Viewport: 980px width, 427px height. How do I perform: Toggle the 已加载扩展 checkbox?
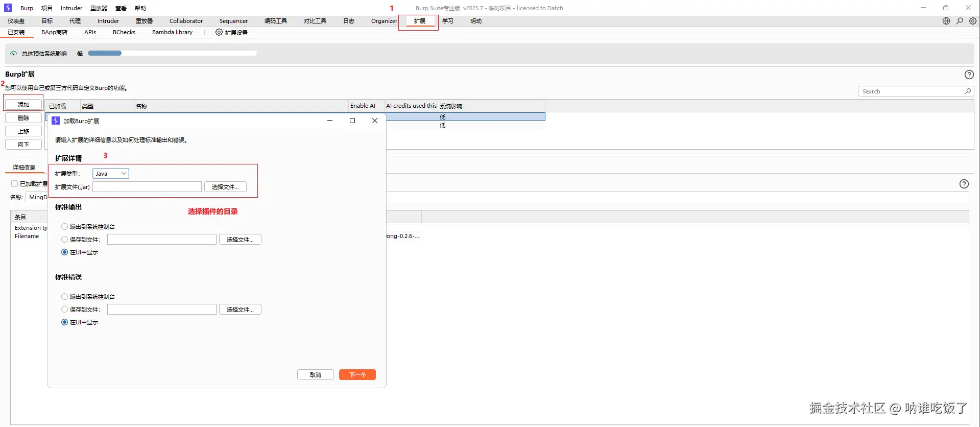point(14,184)
